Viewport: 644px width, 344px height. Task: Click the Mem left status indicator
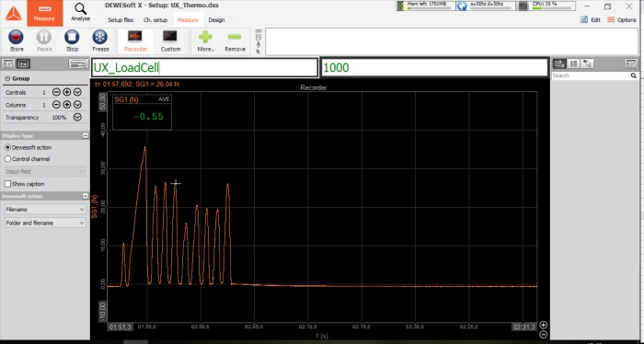(425, 6)
